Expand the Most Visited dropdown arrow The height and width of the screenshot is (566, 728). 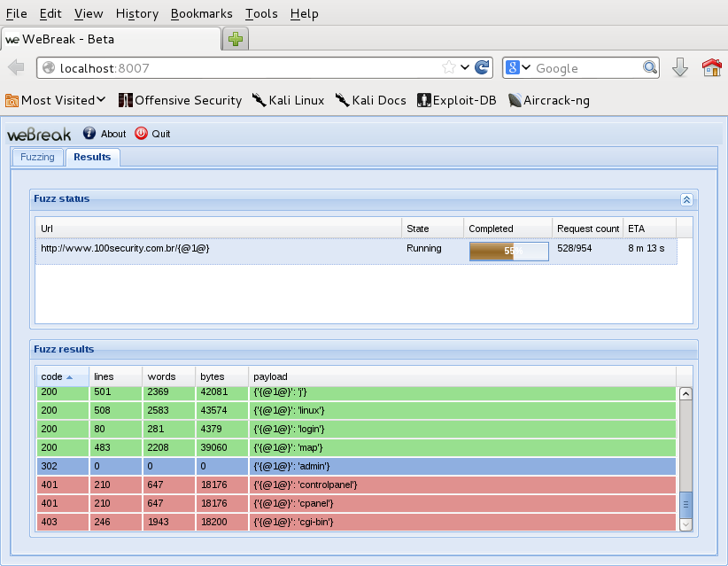(x=101, y=99)
